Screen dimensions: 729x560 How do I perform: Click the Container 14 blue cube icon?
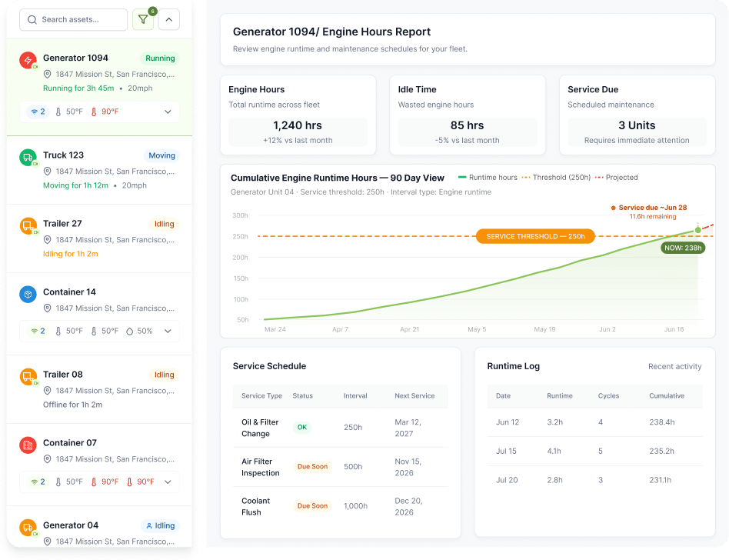tap(28, 294)
